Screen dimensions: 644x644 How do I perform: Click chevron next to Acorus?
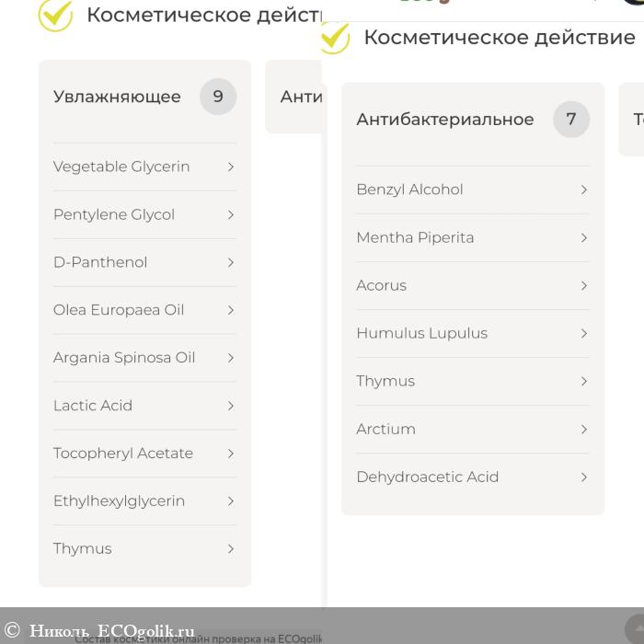[583, 285]
